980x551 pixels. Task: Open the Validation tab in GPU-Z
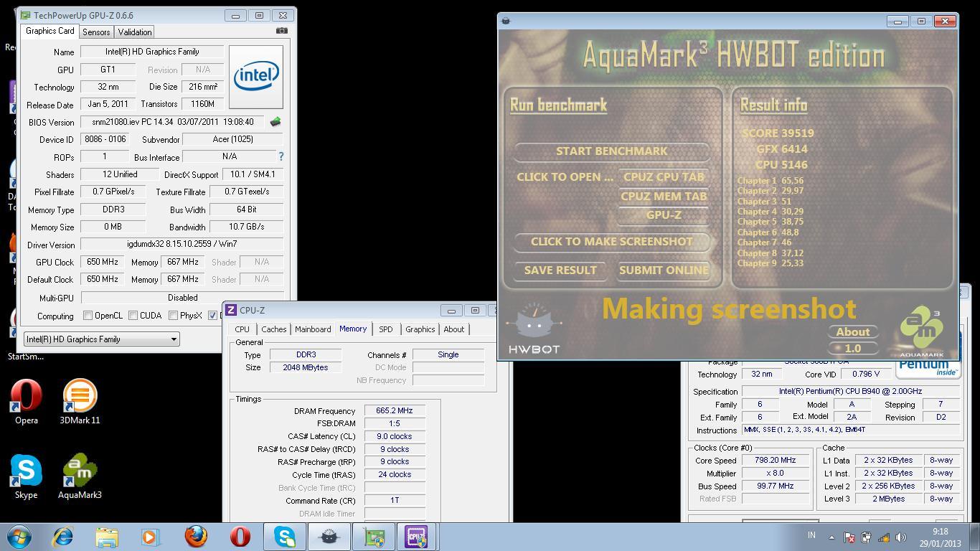[x=135, y=32]
